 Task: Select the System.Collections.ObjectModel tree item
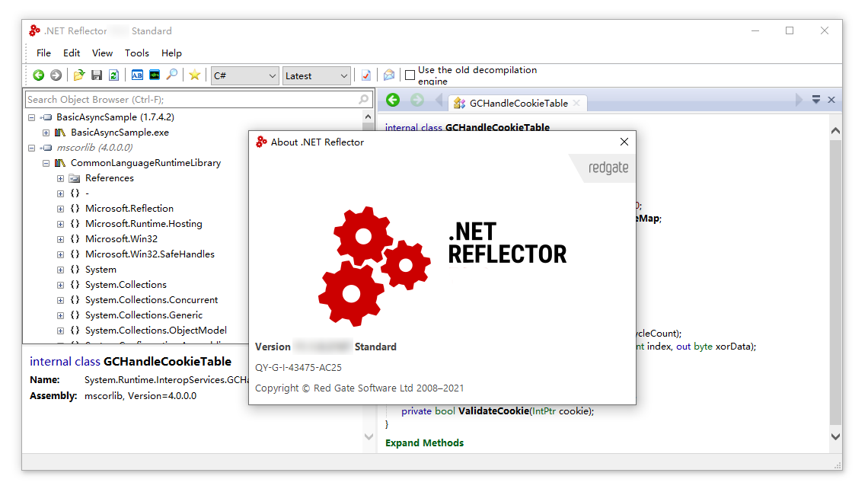(x=155, y=331)
